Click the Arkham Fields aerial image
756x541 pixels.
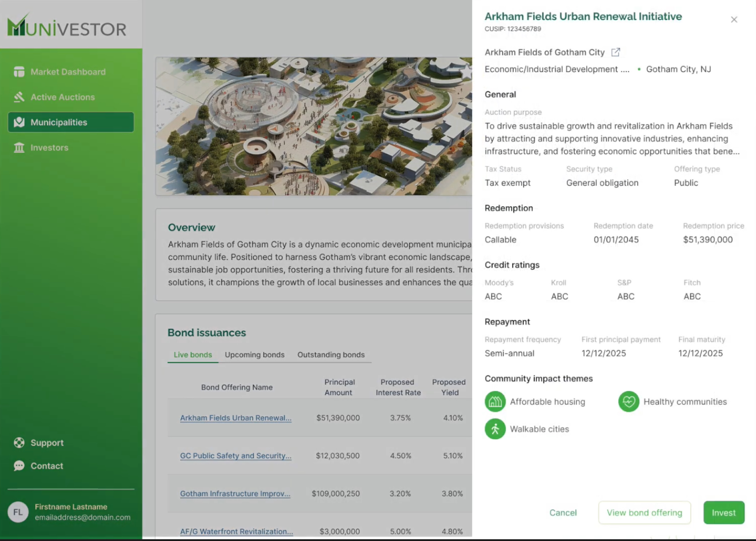coord(313,126)
